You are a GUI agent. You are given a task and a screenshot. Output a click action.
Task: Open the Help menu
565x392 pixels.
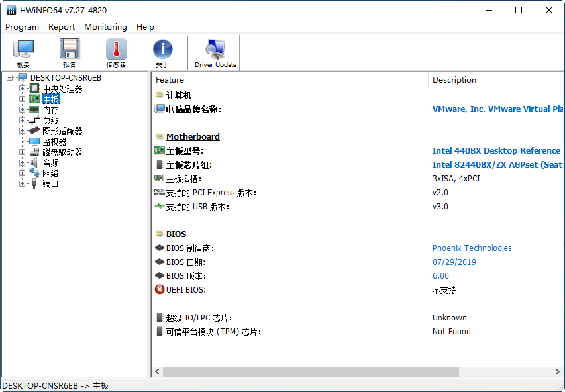click(x=145, y=27)
